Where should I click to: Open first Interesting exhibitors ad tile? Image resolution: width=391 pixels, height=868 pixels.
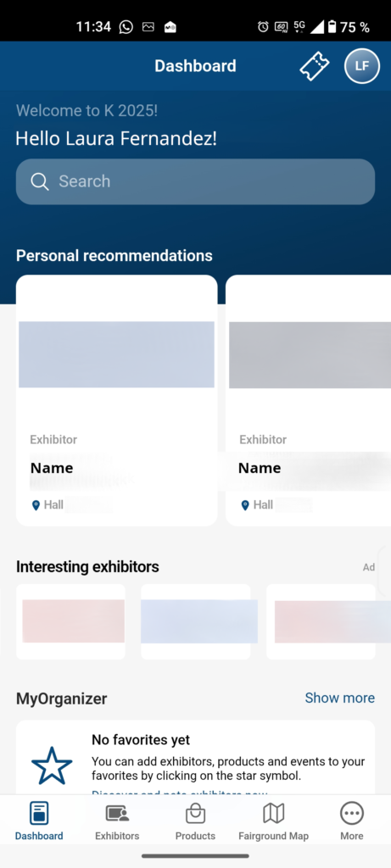70,621
